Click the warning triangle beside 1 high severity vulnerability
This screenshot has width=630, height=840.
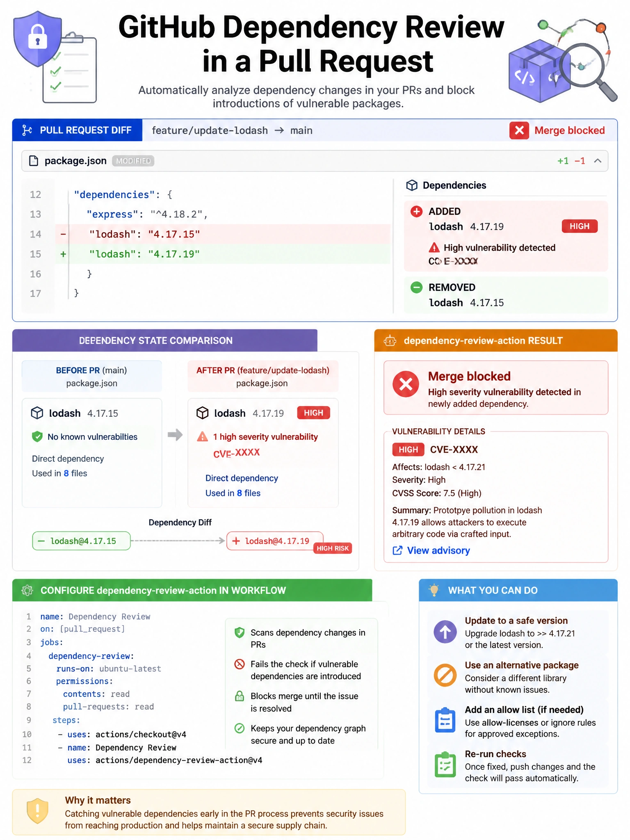tap(203, 437)
